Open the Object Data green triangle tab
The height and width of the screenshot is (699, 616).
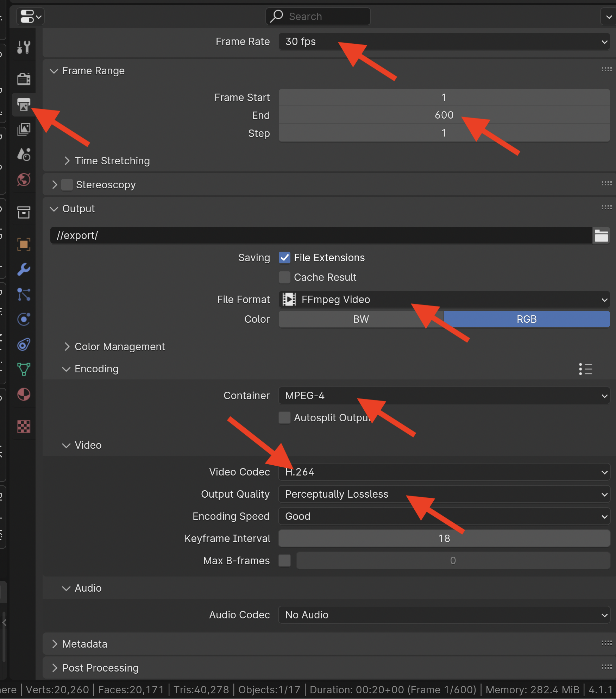coord(24,369)
